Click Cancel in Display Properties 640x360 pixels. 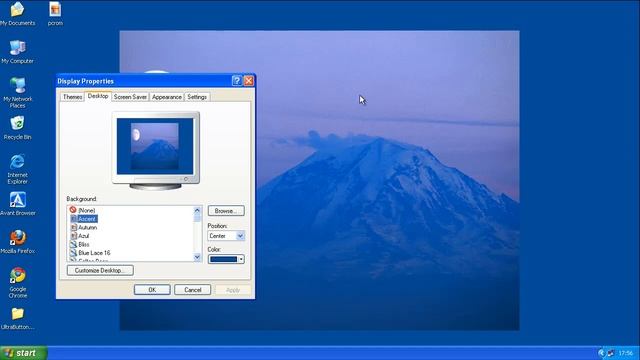[x=193, y=289]
